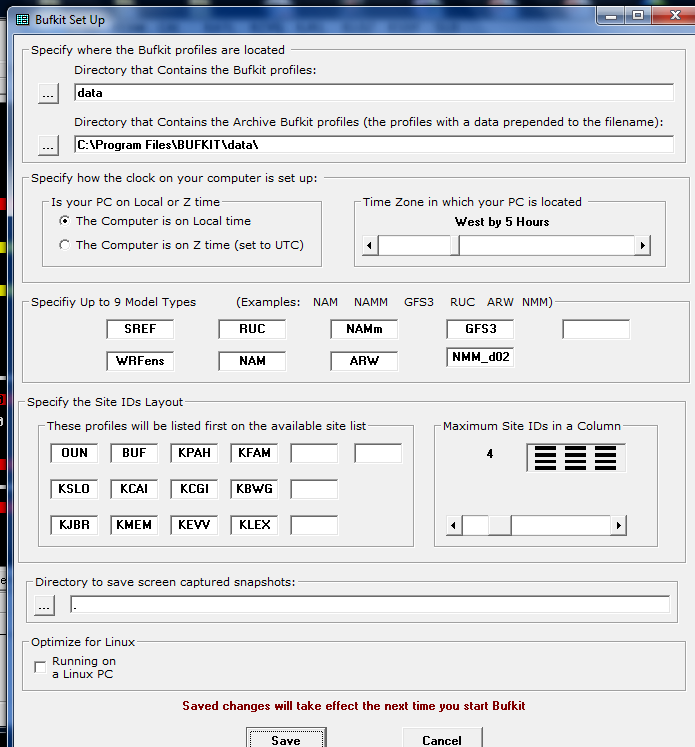
Task: Click the KPAH site ID field
Action: 194,453
